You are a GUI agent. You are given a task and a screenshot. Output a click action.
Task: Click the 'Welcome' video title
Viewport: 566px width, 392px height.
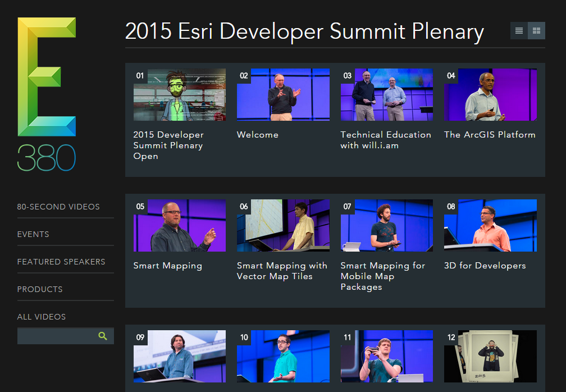coord(258,135)
